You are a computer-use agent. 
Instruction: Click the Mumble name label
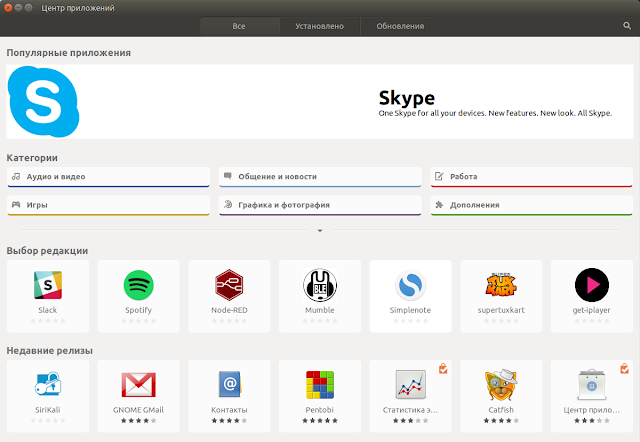point(320,310)
